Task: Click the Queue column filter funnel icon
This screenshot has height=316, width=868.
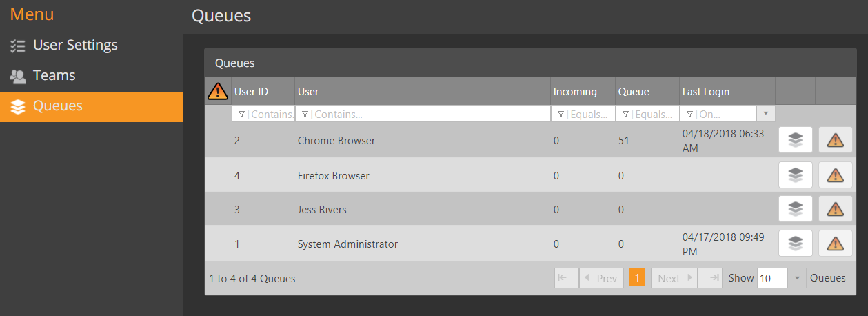Action: coord(625,114)
